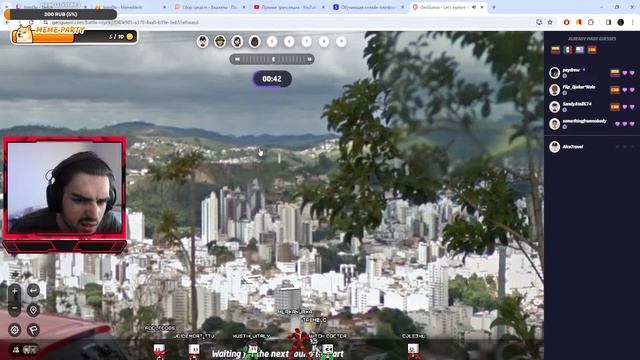Open the browser extensions puzzle icon

pos(591,22)
